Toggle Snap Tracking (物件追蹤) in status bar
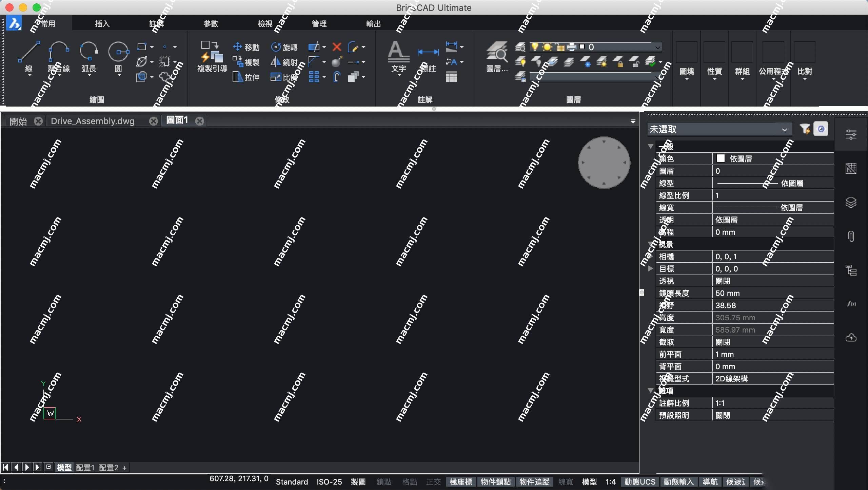 pos(534,482)
